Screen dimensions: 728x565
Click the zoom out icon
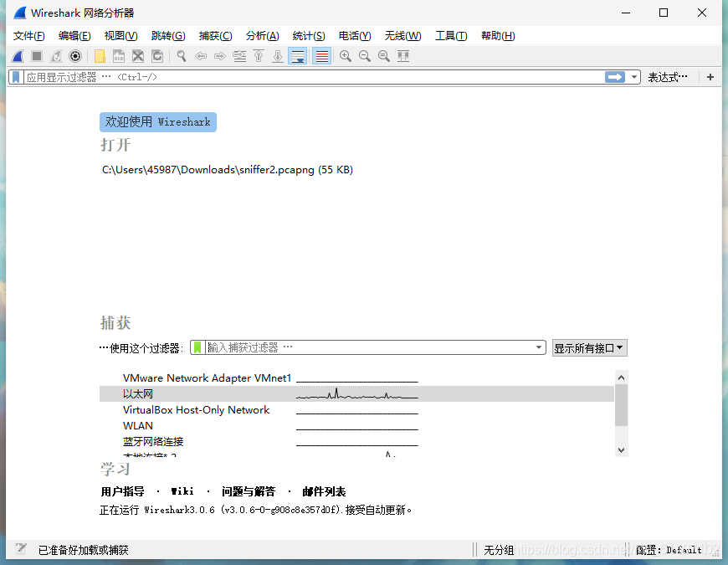365,57
